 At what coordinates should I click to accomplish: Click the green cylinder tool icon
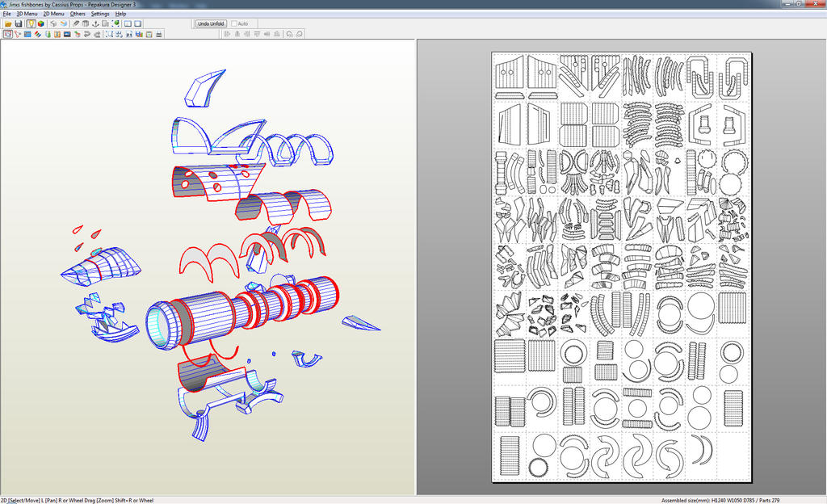[x=48, y=34]
